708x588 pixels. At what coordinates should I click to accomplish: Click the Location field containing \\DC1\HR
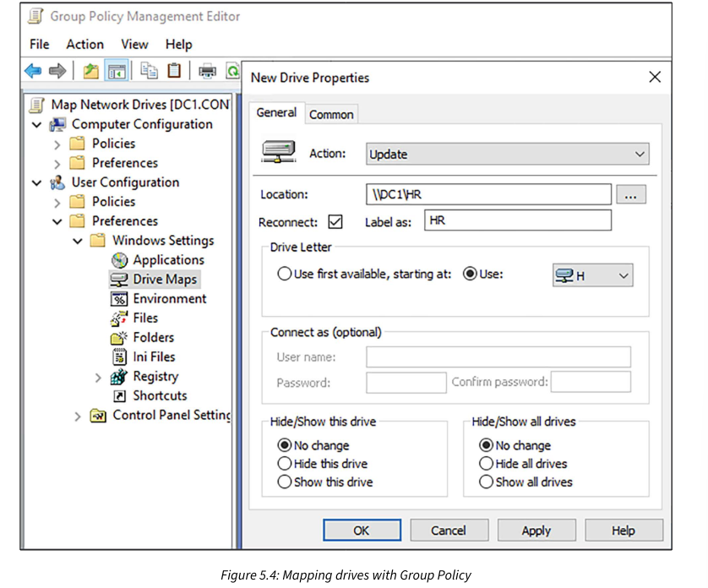pyautogui.click(x=488, y=194)
